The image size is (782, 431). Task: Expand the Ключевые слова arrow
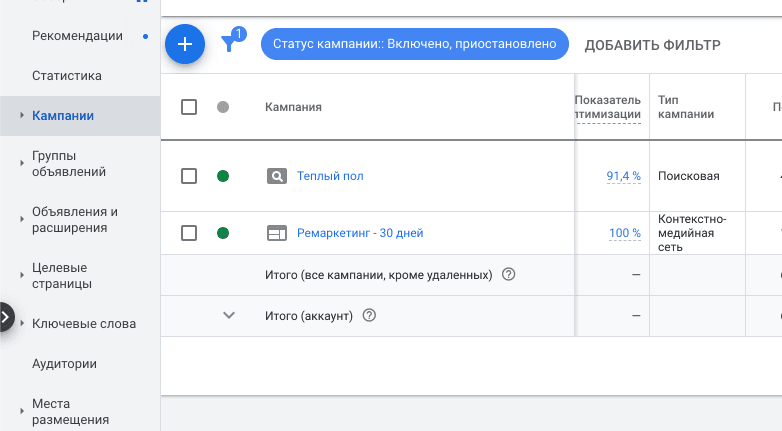tap(21, 323)
